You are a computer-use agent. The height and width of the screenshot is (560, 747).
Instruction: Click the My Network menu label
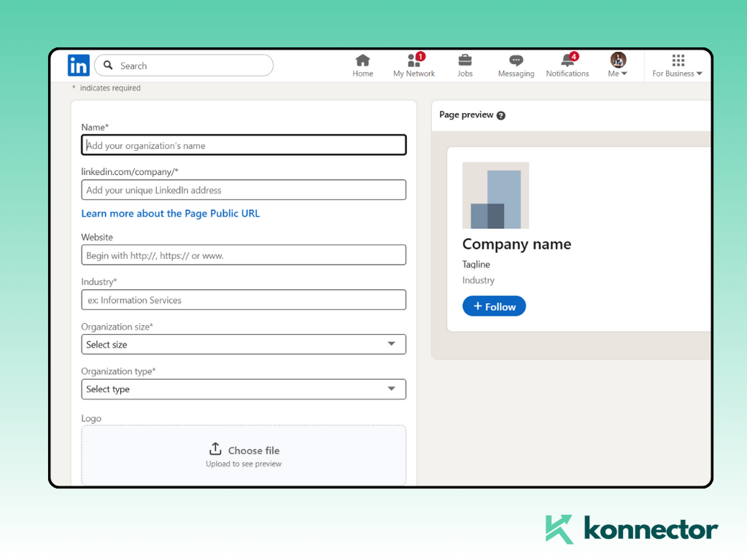(414, 74)
